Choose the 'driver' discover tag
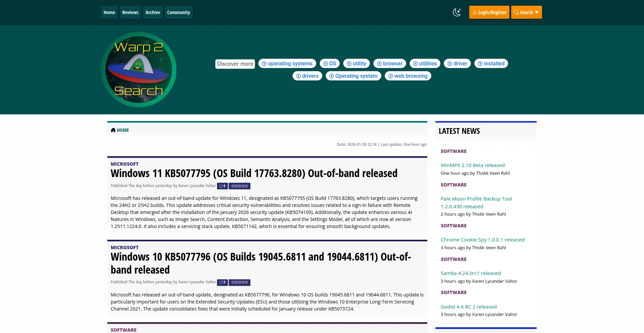Viewport: 644px width, 333px height. coord(458,64)
